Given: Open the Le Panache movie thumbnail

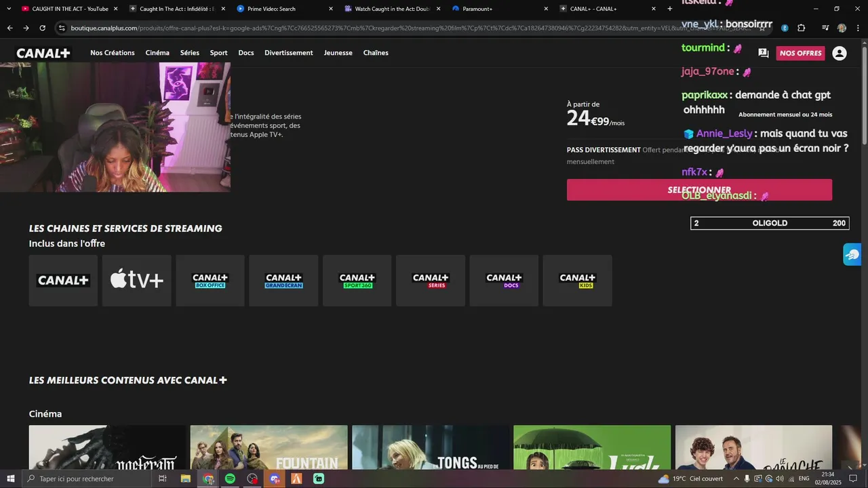Looking at the screenshot, I should [x=753, y=447].
